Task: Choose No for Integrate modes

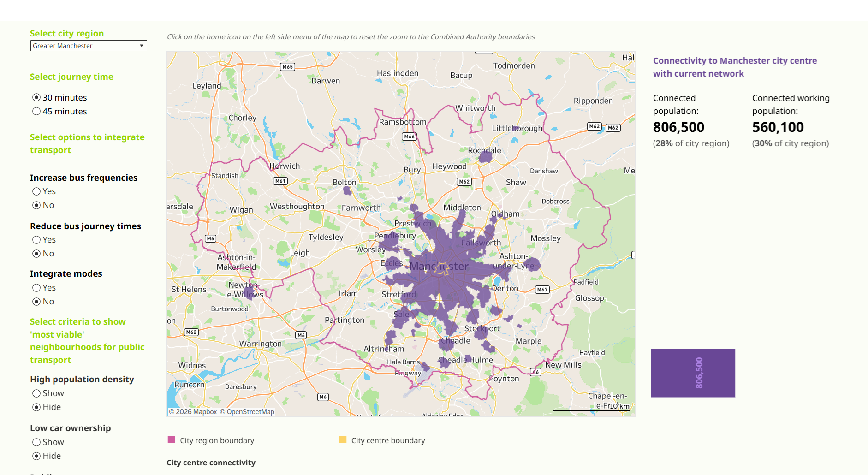Action: pyautogui.click(x=36, y=302)
